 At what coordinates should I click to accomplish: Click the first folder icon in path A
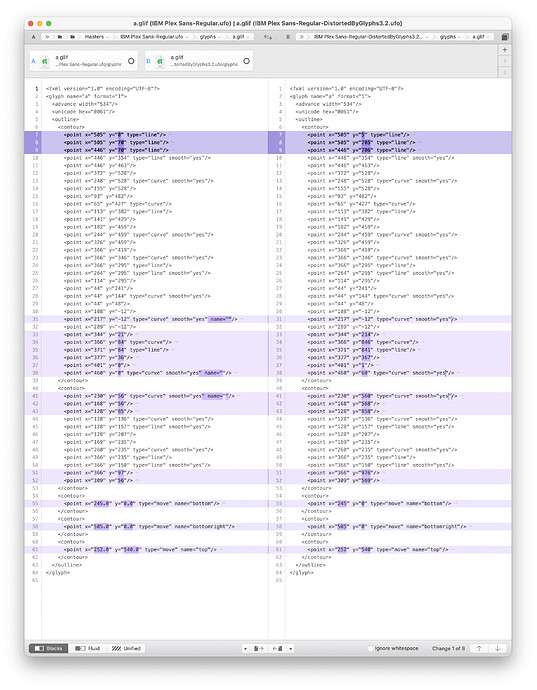point(60,37)
